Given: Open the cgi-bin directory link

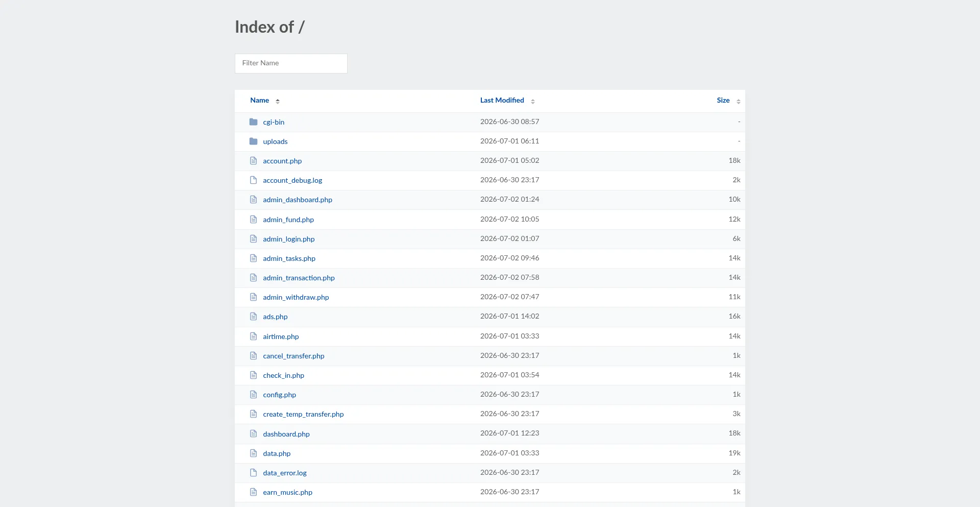Looking at the screenshot, I should pos(274,122).
